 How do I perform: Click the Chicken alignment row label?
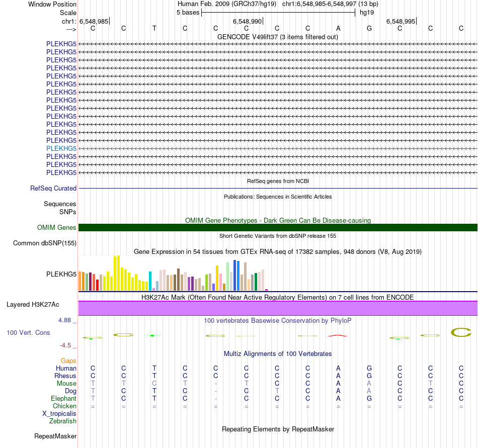click(x=64, y=406)
